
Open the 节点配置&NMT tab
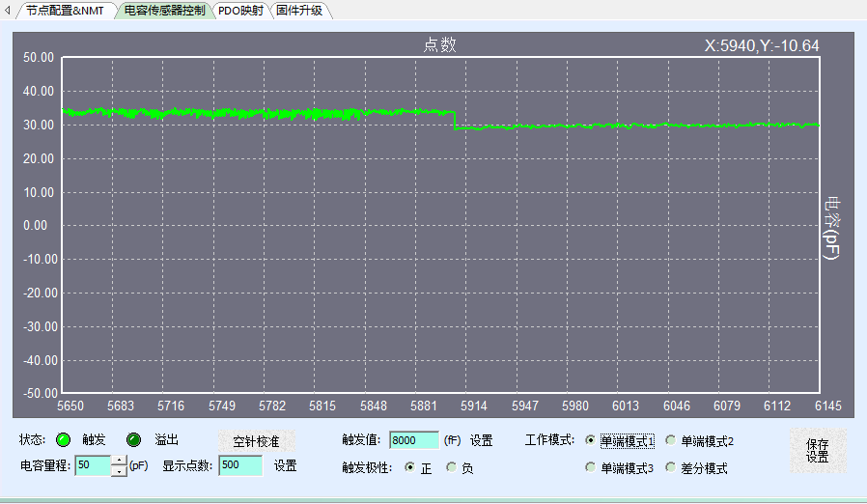pyautogui.click(x=64, y=12)
